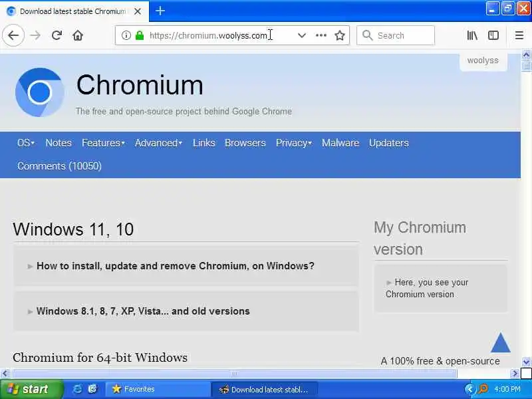
Task: Expand Here, you see your Chromium version
Action: [440, 288]
